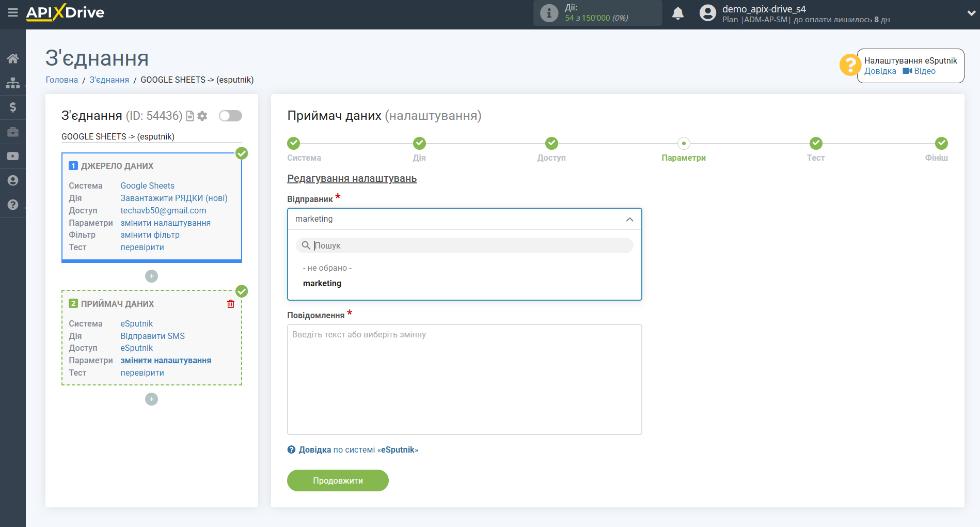The width and height of the screenshot is (980, 527).
Task: Click the account avatar icon
Action: point(708,13)
